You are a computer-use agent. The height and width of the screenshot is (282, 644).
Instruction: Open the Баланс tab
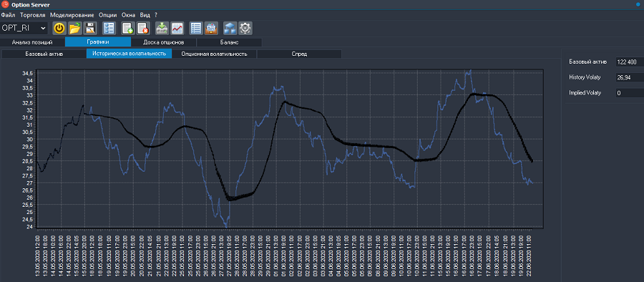click(229, 42)
